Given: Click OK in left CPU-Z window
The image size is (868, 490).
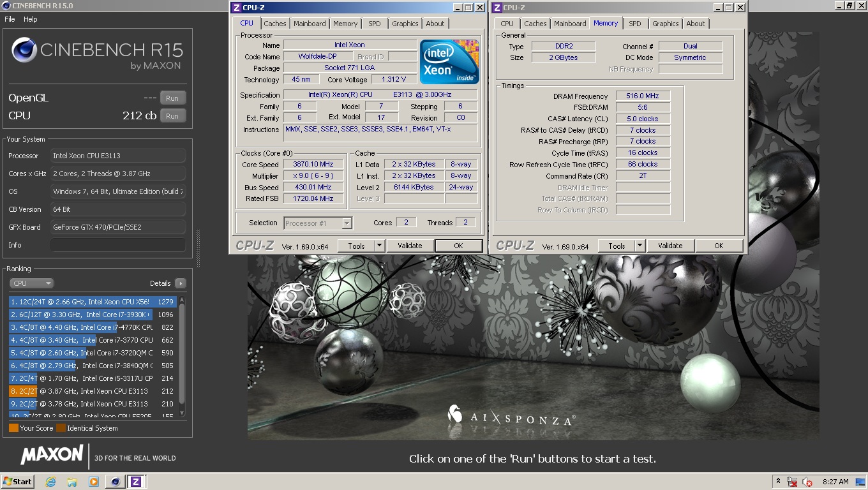Looking at the screenshot, I should pyautogui.click(x=458, y=246).
